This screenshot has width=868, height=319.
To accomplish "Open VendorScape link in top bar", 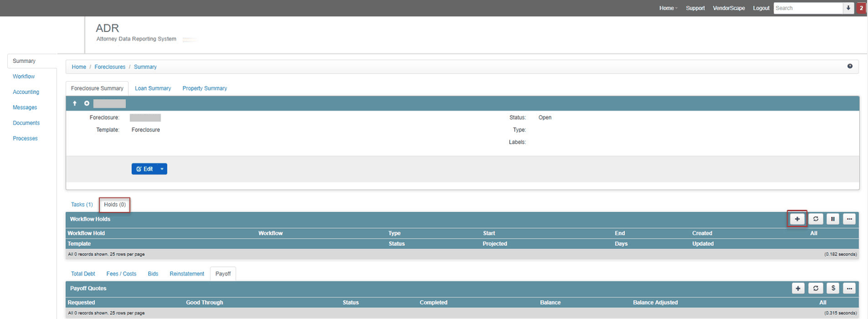I will 729,8.
